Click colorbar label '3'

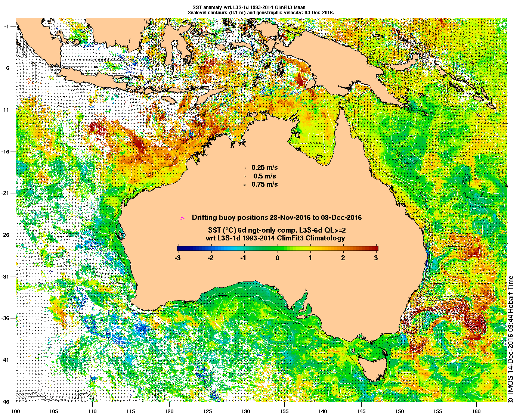376,258
